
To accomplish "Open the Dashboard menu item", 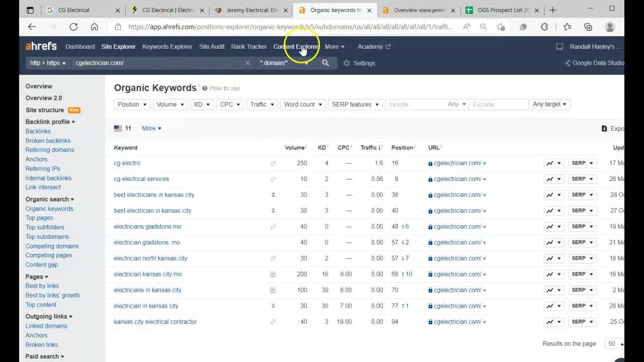I will pyautogui.click(x=80, y=46).
